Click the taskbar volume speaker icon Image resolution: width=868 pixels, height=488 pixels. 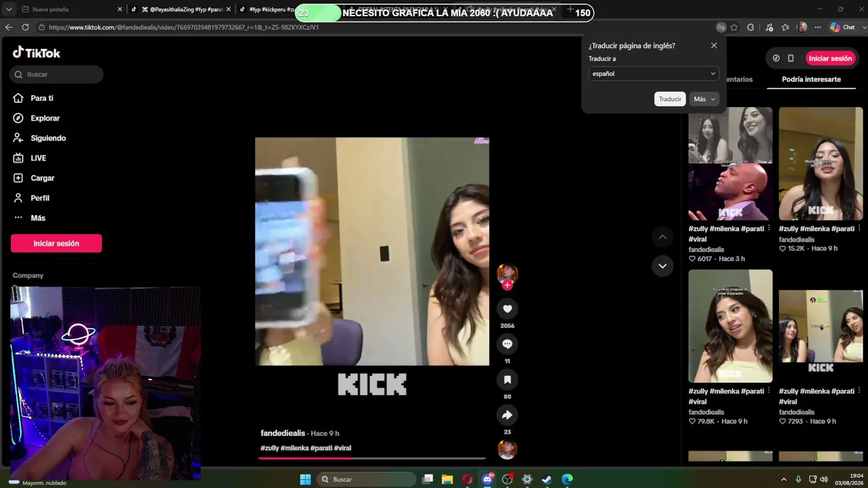[x=824, y=479]
